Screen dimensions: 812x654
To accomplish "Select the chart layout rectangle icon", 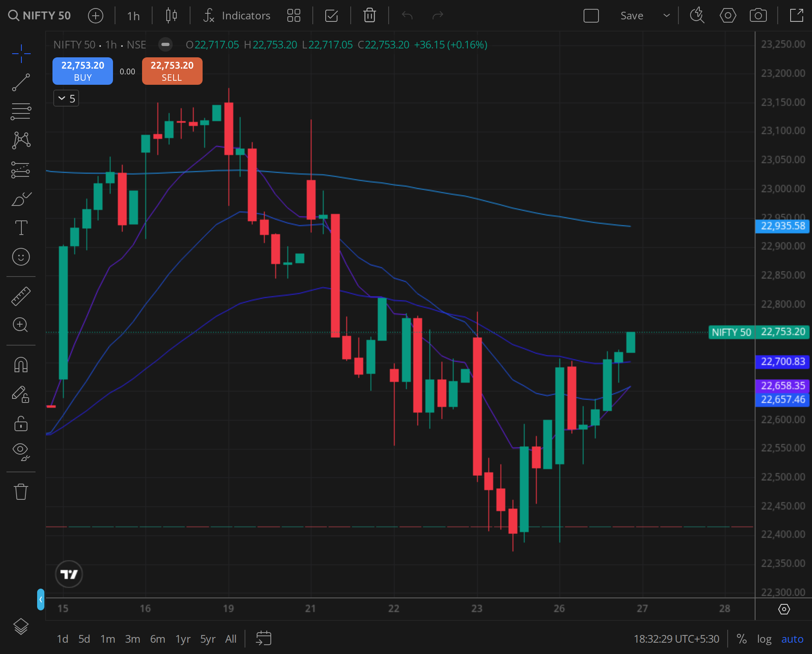I will pos(591,16).
